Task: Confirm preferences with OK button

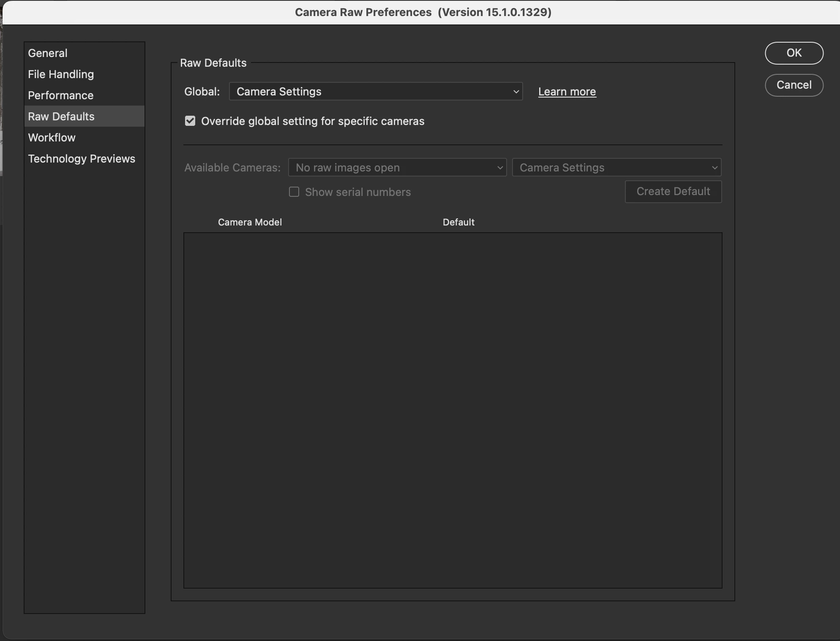Action: pyautogui.click(x=794, y=53)
